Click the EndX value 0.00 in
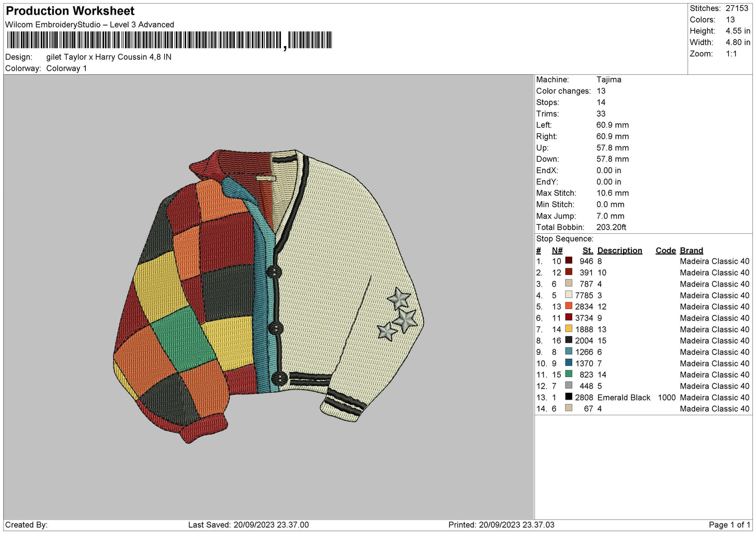Image resolution: width=756 pixels, height=534 pixels. pyautogui.click(x=609, y=171)
